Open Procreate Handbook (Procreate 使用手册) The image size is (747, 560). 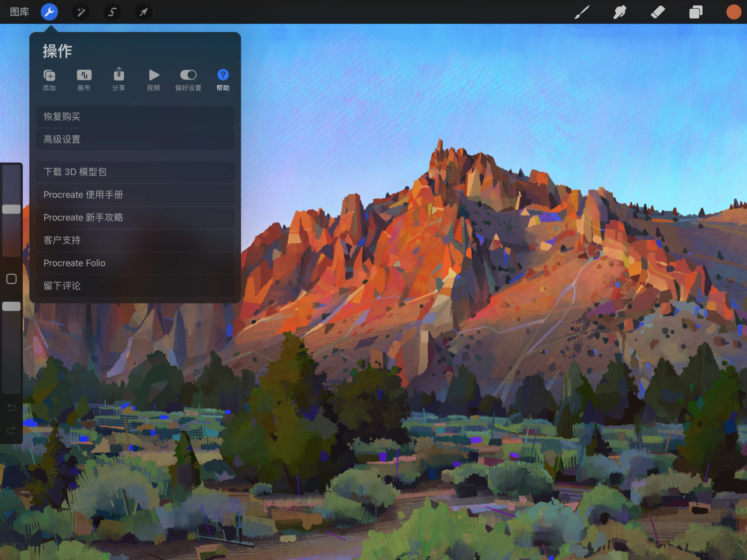135,195
